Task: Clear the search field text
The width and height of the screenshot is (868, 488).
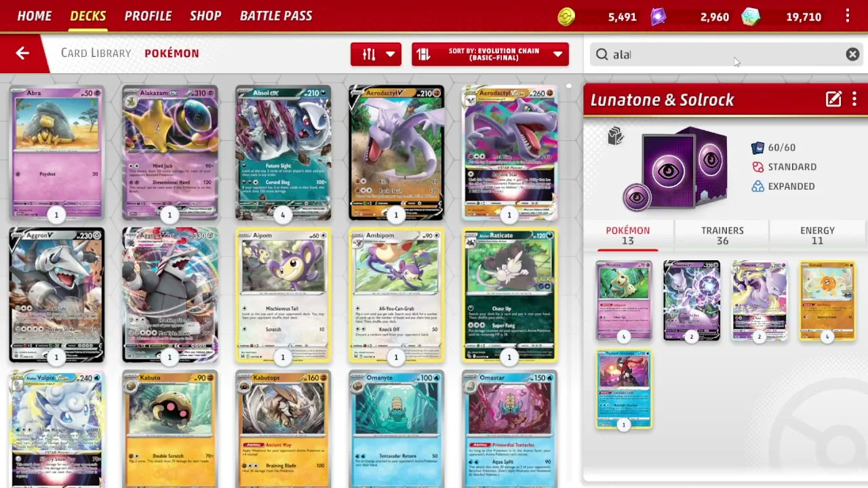Action: (x=852, y=54)
